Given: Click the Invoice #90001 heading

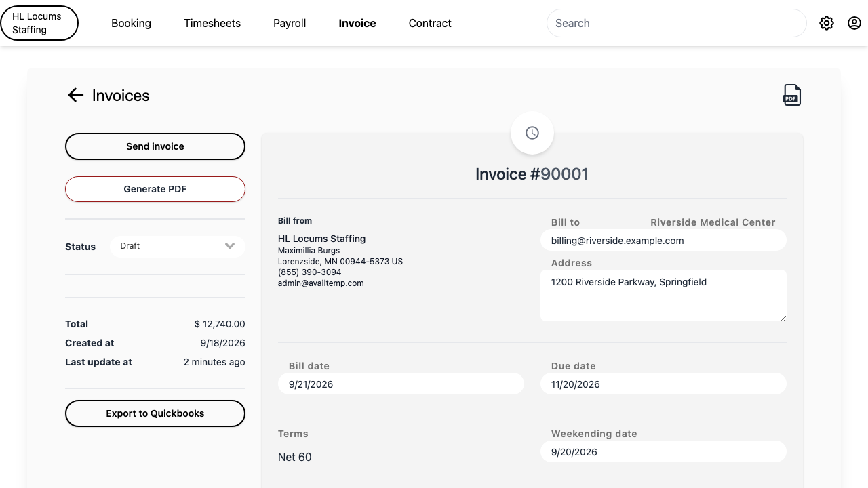Looking at the screenshot, I should pos(532,174).
